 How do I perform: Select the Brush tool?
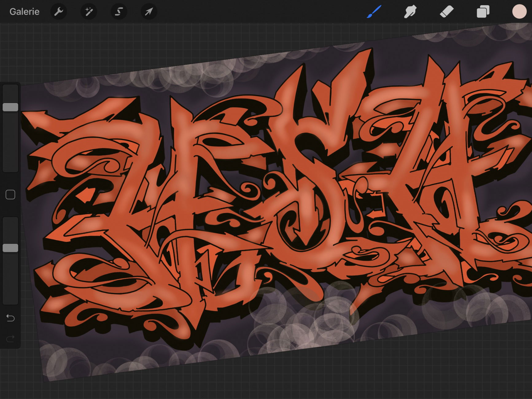coord(374,12)
